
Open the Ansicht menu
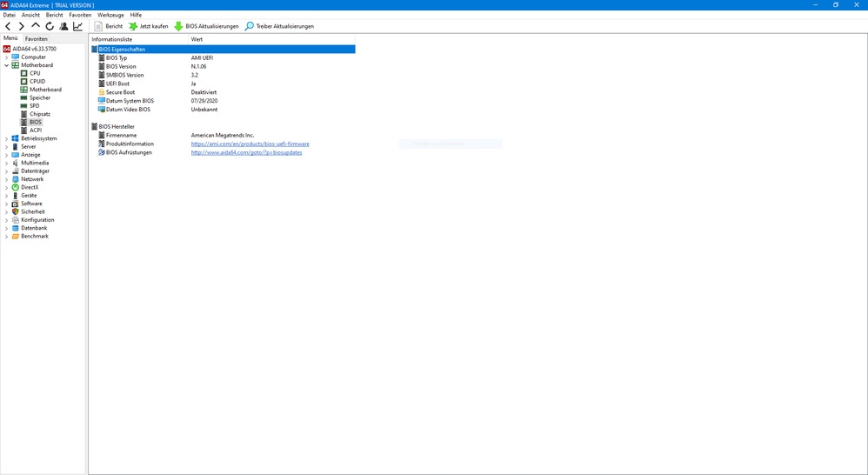point(30,15)
